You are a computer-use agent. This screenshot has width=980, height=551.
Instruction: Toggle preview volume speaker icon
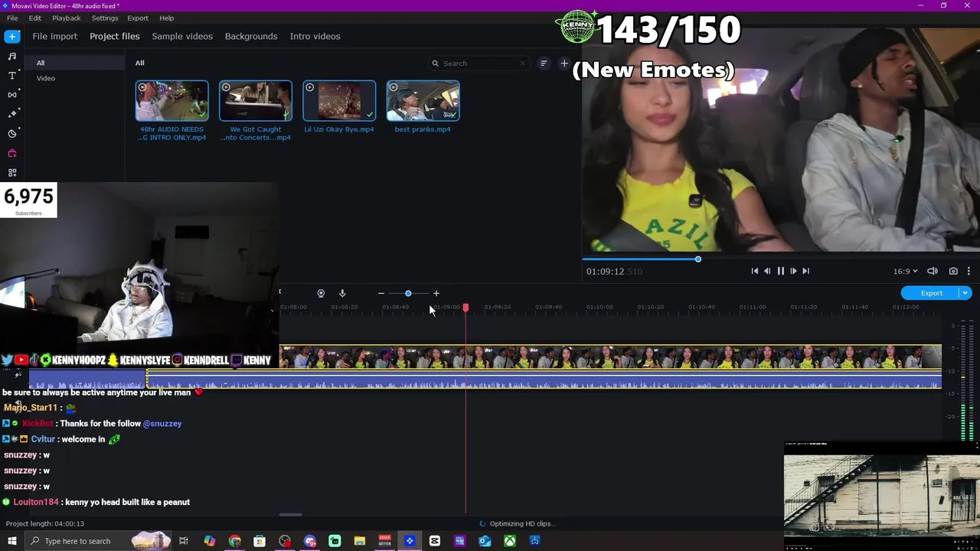933,271
